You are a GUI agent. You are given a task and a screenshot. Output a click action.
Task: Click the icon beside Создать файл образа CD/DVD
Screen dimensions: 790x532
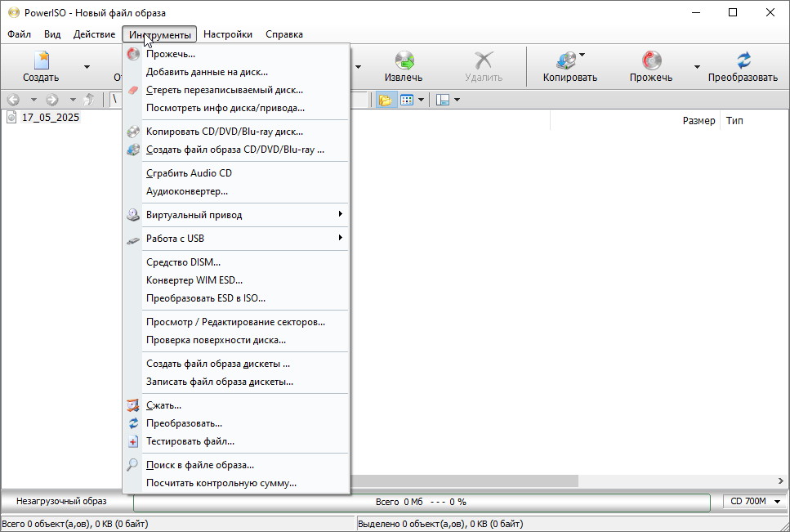pyautogui.click(x=133, y=150)
